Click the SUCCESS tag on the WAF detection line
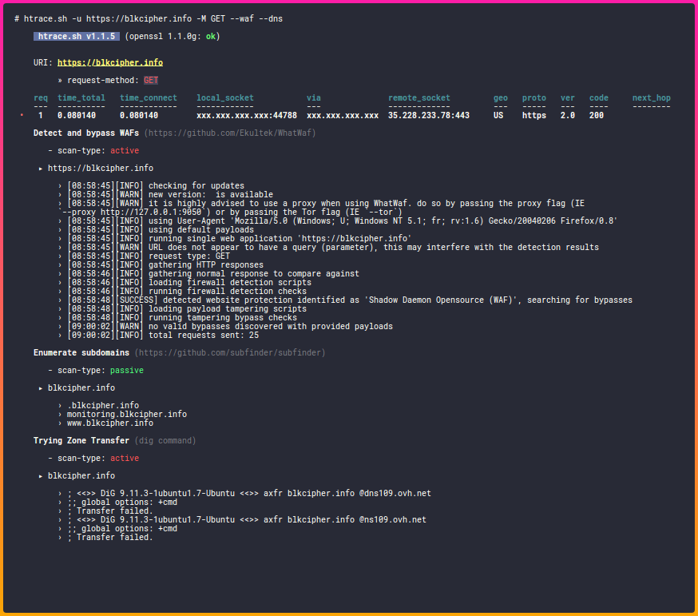This screenshot has height=616, width=698. click(x=135, y=300)
